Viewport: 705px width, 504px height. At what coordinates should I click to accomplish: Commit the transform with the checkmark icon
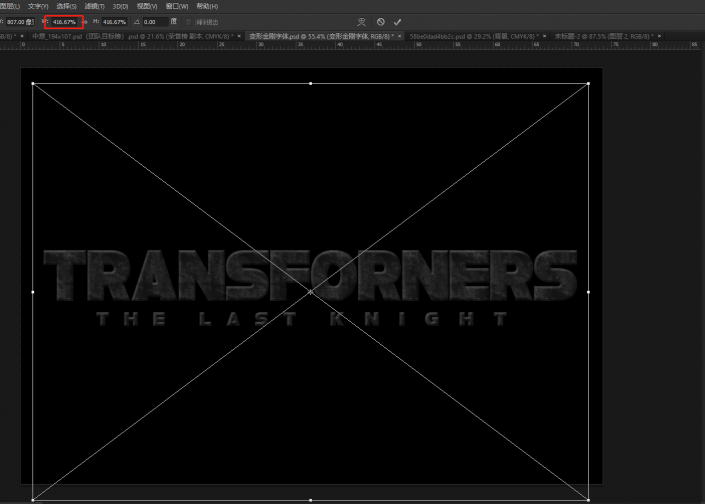397,22
